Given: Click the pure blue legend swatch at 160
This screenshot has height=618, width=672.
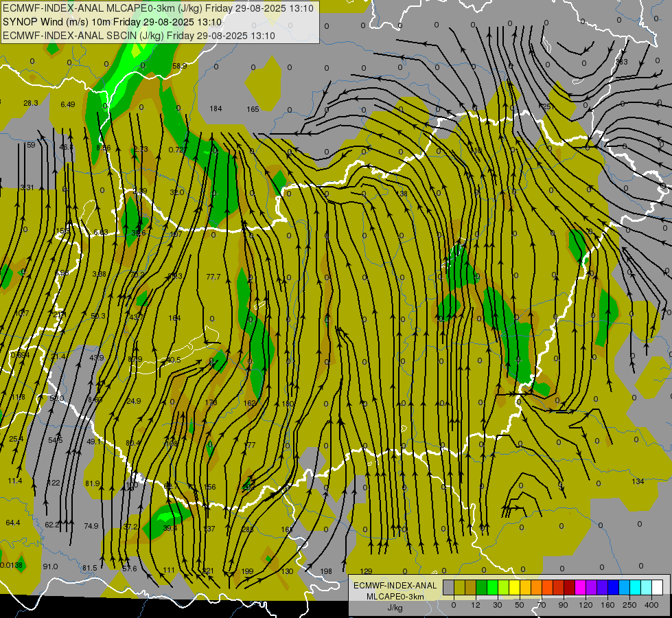Looking at the screenshot, I should click(x=613, y=587).
